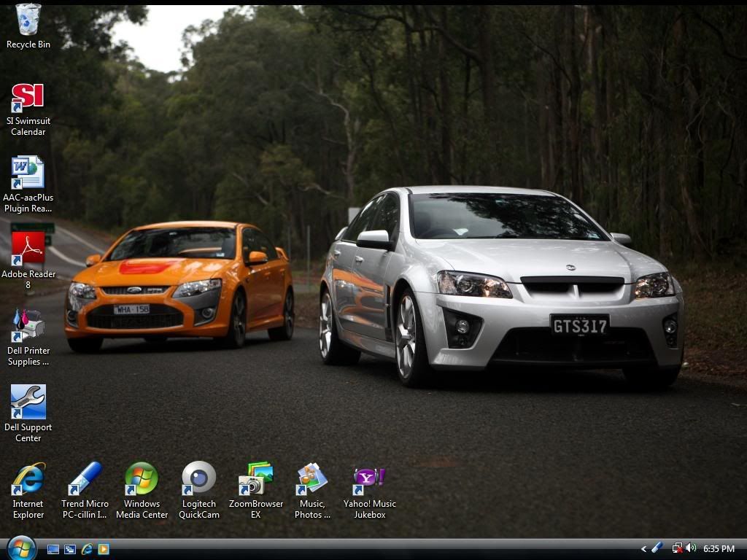
Task: Launch Yahoo! Music Jukebox
Action: 369,479
